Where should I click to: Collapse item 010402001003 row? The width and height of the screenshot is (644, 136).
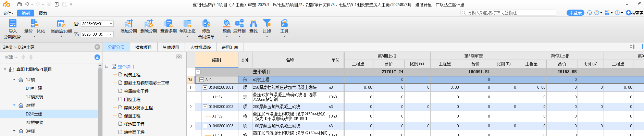(x=205, y=126)
